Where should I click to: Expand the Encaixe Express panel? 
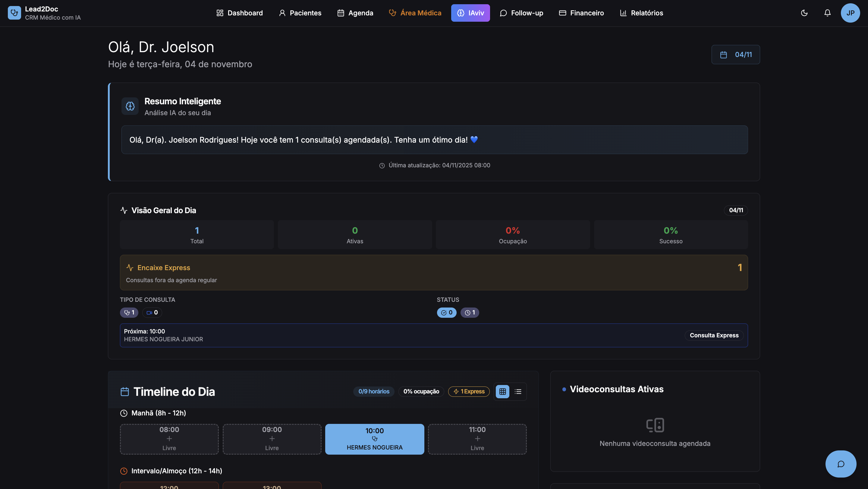[434, 272]
